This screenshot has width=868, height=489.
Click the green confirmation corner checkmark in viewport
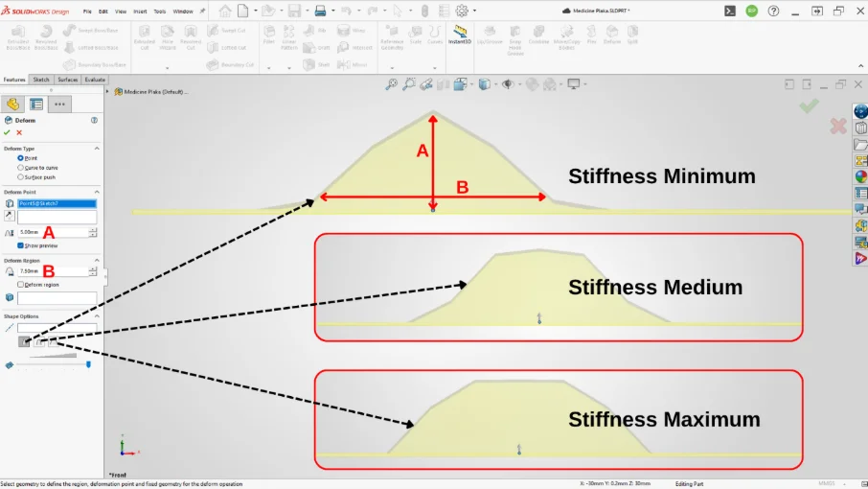coord(809,105)
